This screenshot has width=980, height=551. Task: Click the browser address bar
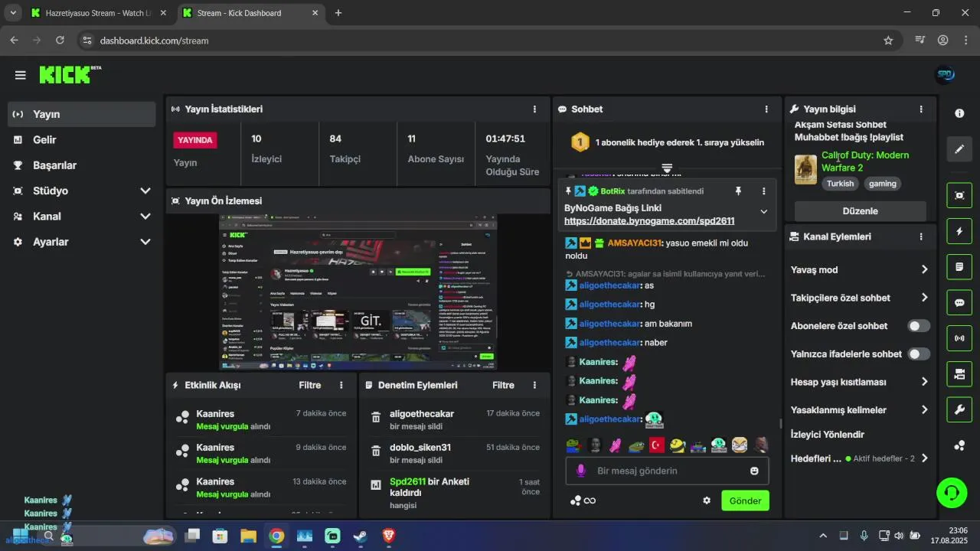point(490,41)
